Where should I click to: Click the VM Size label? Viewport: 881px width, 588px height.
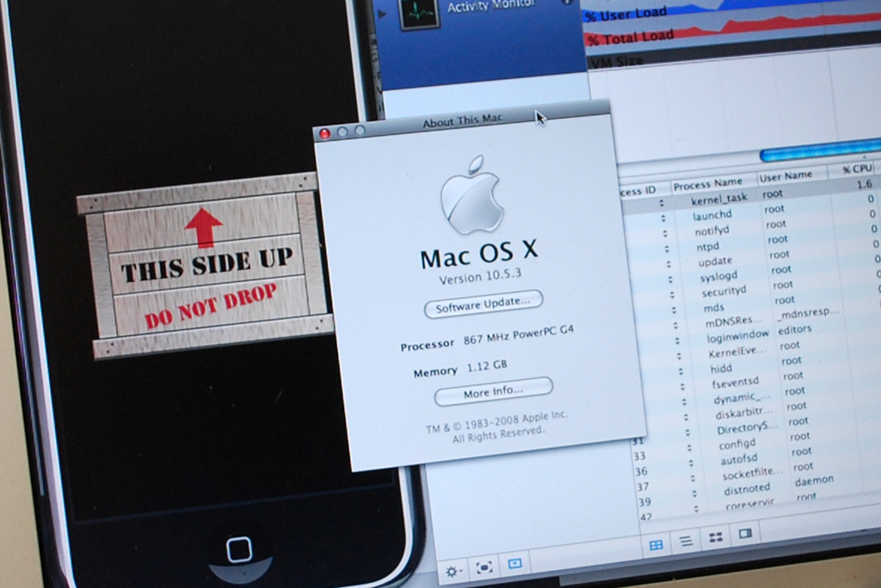click(618, 62)
